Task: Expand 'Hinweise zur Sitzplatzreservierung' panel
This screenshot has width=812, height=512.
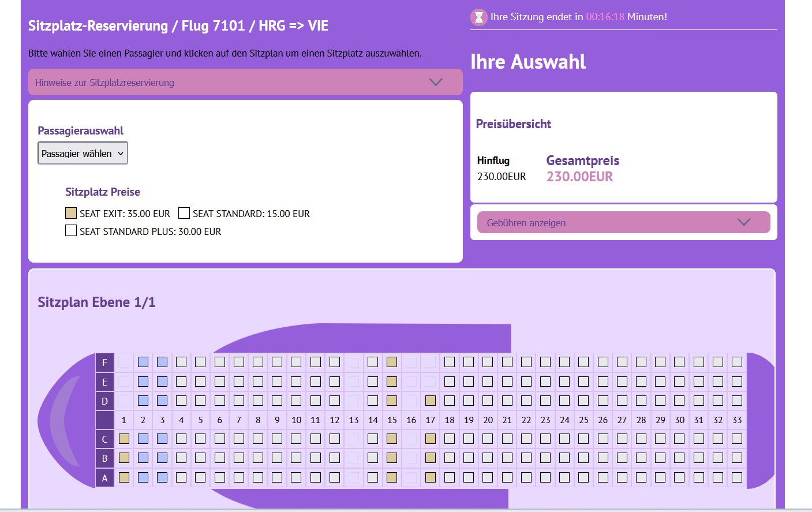Action: [x=245, y=83]
